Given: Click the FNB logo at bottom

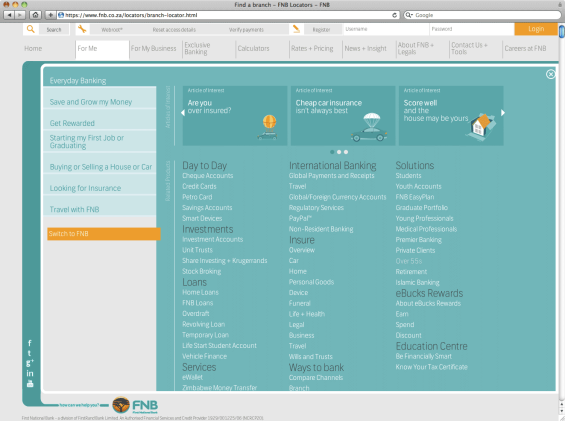Looking at the screenshot, I should [x=135, y=405].
